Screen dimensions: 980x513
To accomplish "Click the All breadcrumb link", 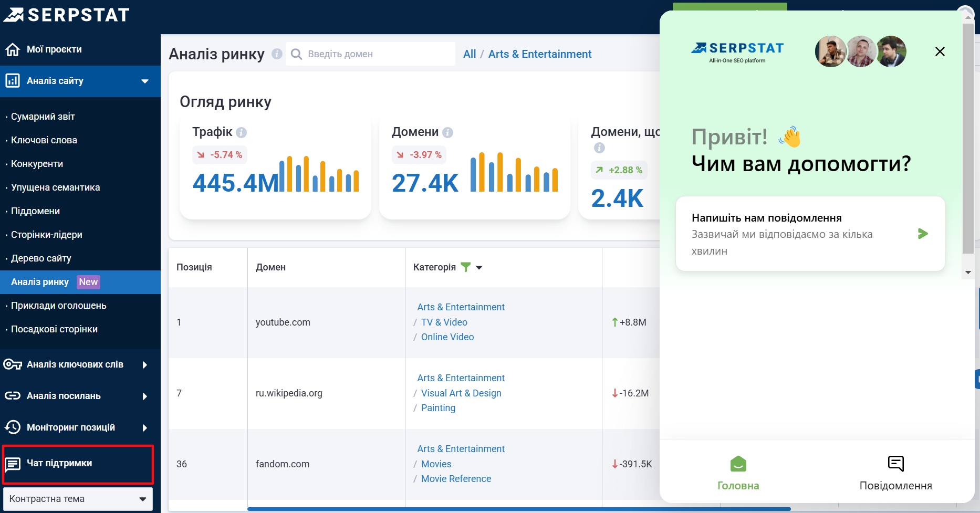I will pos(470,54).
